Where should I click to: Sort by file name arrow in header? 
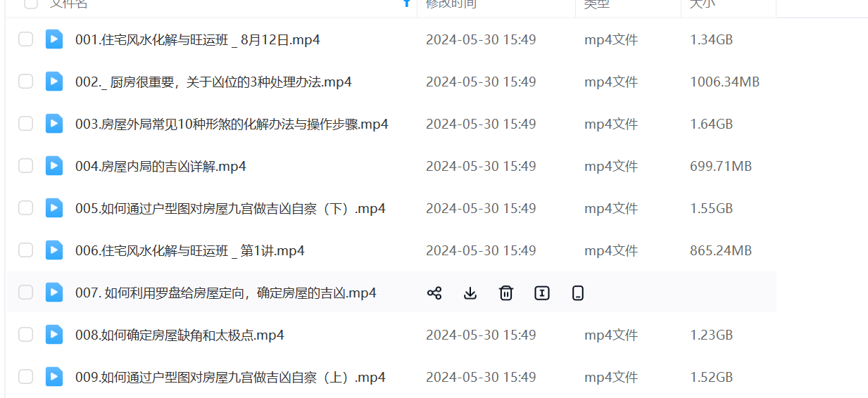click(406, 4)
